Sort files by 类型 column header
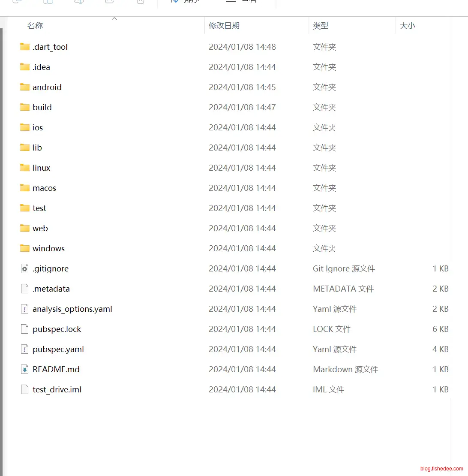 pos(320,26)
